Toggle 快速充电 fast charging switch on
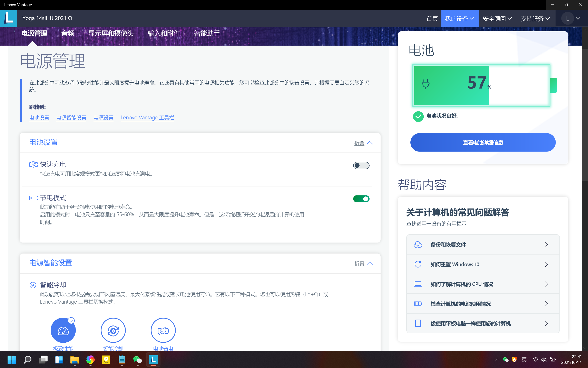588x368 pixels. pos(361,166)
